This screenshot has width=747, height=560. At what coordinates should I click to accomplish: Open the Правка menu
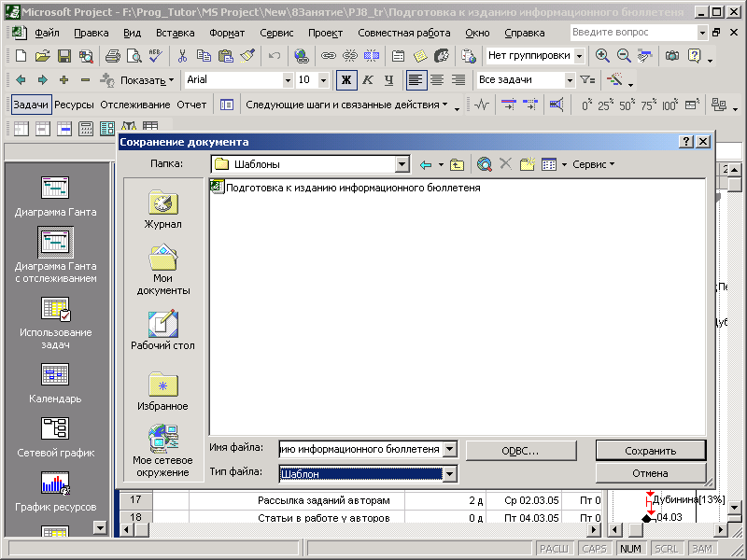coord(91,34)
